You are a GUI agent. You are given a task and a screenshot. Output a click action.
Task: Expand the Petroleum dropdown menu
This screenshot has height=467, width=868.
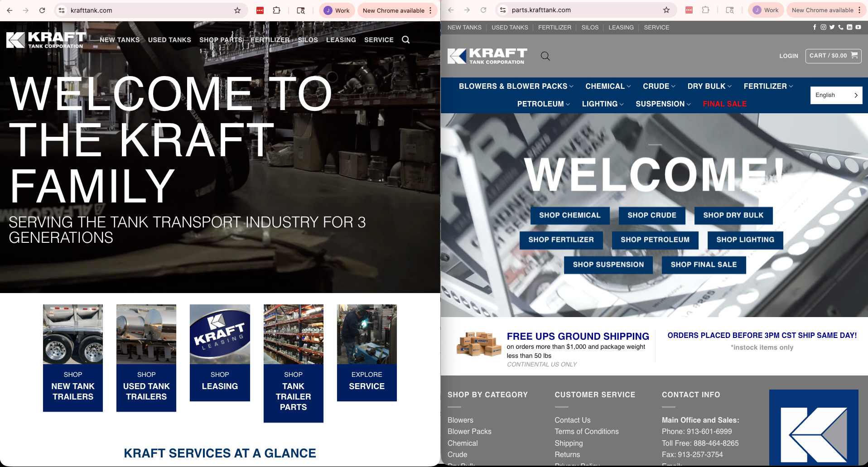(544, 104)
